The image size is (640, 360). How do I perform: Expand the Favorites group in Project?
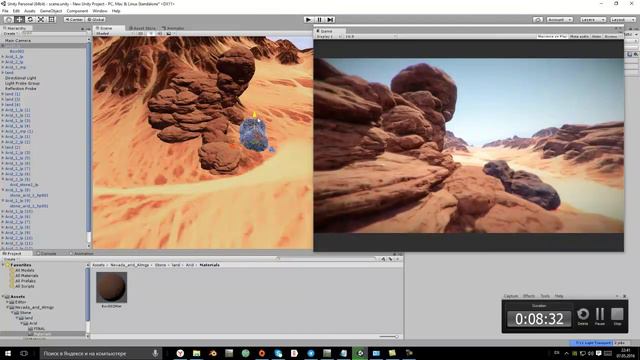(4, 265)
